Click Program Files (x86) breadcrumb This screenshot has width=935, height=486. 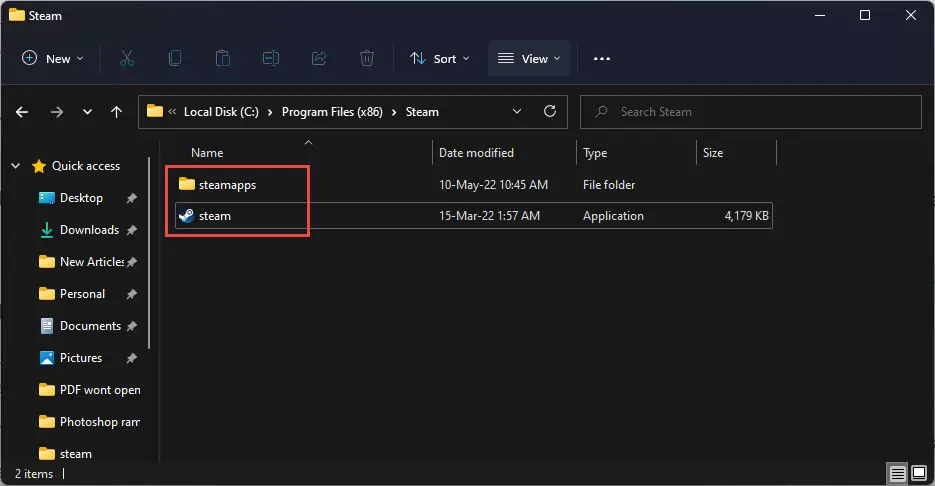pyautogui.click(x=332, y=112)
